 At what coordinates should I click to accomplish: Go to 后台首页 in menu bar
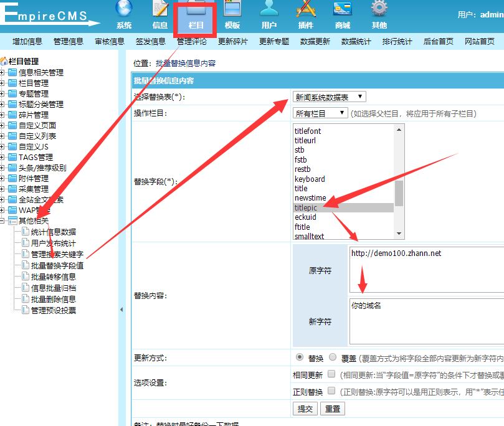439,42
